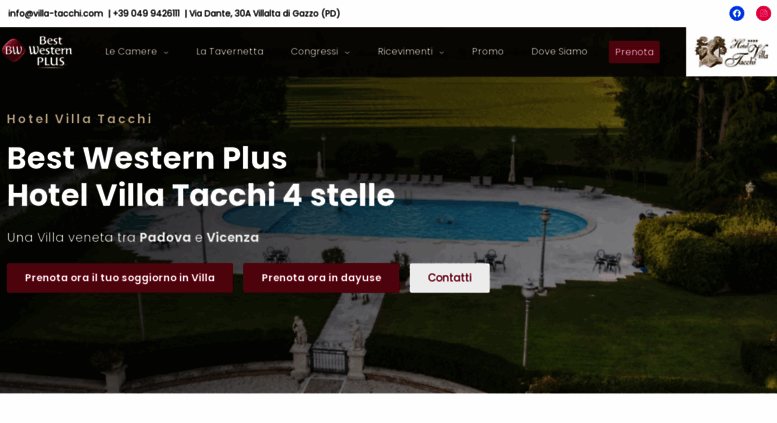
Task: Open the Congressi menu item
Action: [x=314, y=52]
